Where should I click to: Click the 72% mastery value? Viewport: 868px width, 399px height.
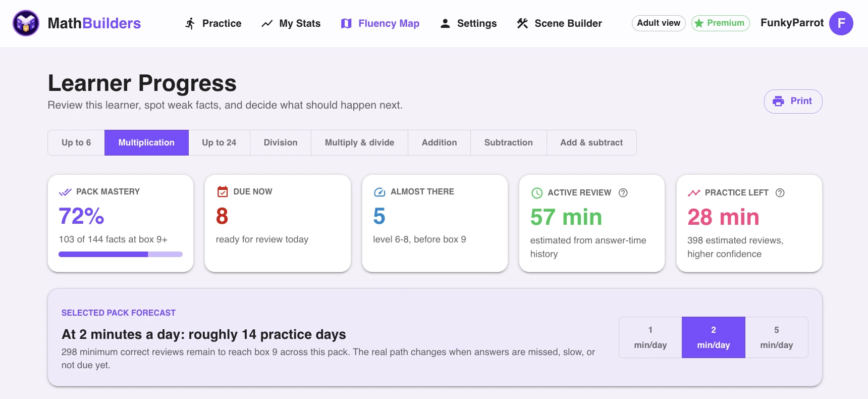tap(81, 216)
